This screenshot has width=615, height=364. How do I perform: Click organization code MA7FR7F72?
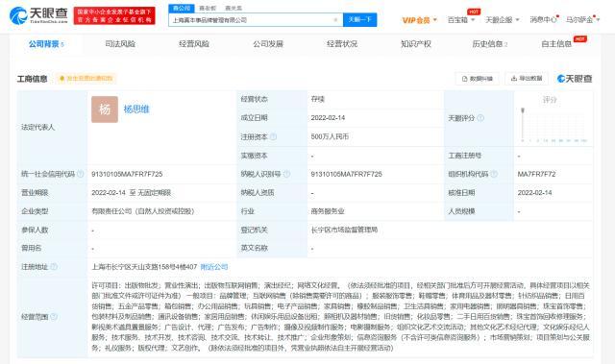click(536, 174)
